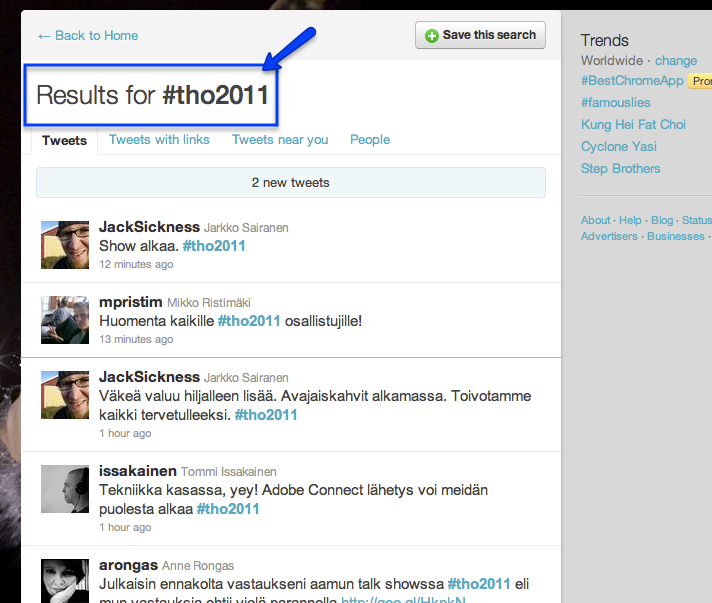Open the Step Brothers trend

pos(621,168)
